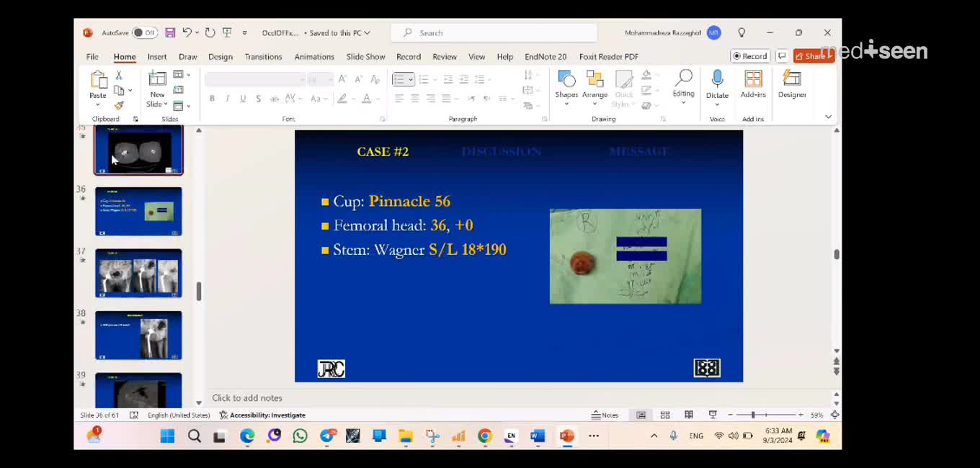The height and width of the screenshot is (468, 980).
Task: Open the lightbulb help icon in title bar
Action: (741, 32)
